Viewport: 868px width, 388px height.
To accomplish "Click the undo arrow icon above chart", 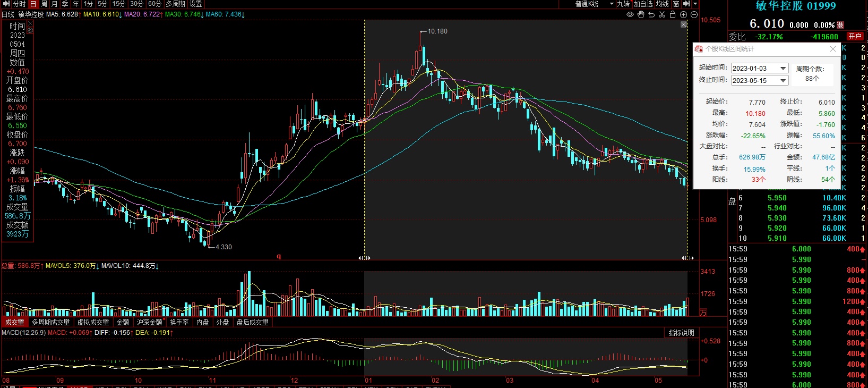I will click(651, 14).
